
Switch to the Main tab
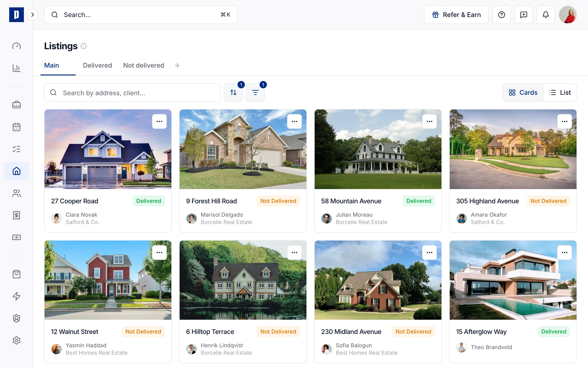[51, 65]
